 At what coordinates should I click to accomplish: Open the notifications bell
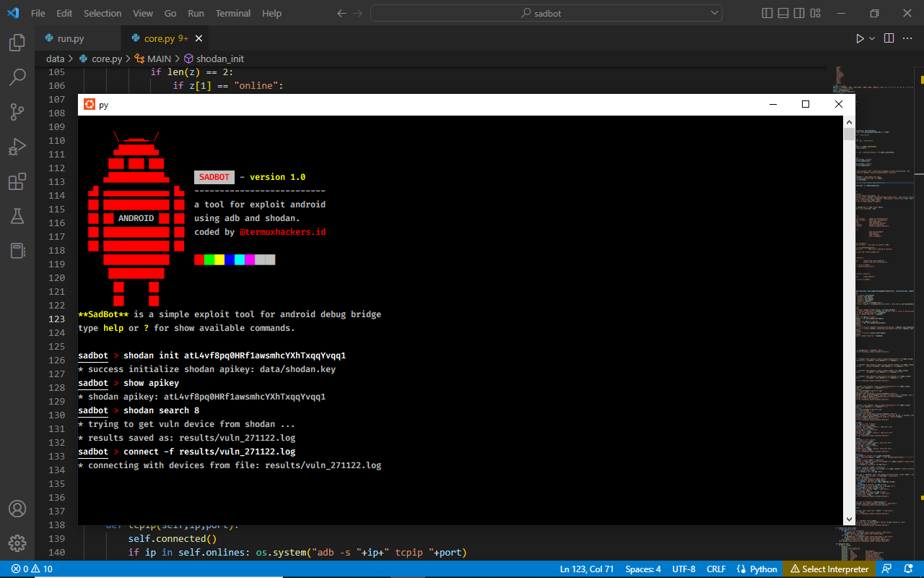pyautogui.click(x=907, y=569)
